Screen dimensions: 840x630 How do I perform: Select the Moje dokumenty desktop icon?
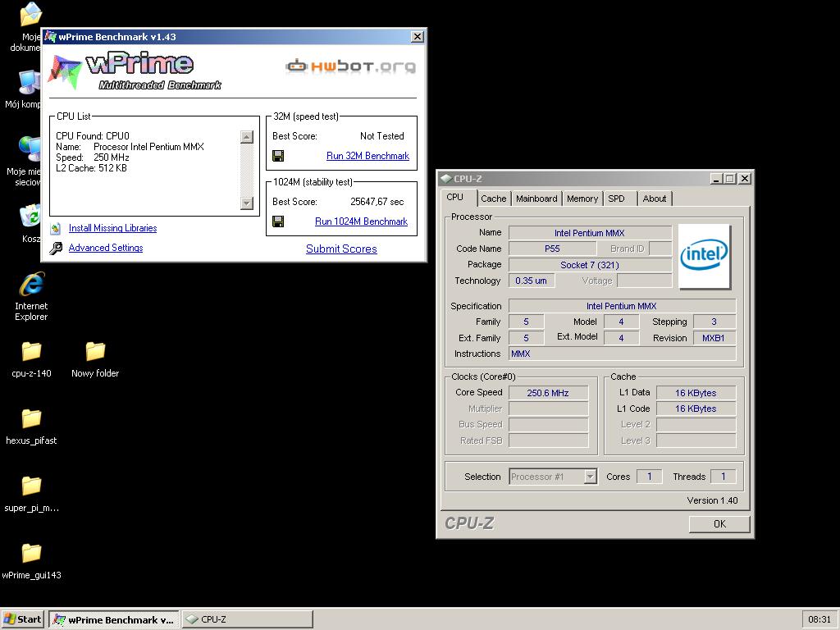[30, 14]
